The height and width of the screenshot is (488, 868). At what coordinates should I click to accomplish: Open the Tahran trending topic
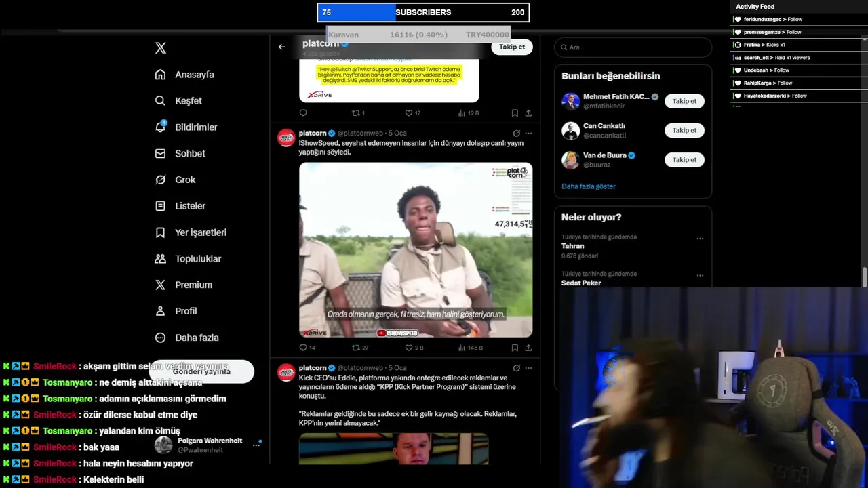tap(573, 246)
